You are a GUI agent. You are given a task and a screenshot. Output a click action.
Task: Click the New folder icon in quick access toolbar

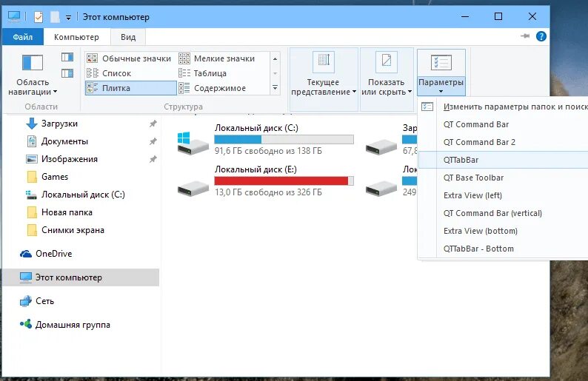55,17
